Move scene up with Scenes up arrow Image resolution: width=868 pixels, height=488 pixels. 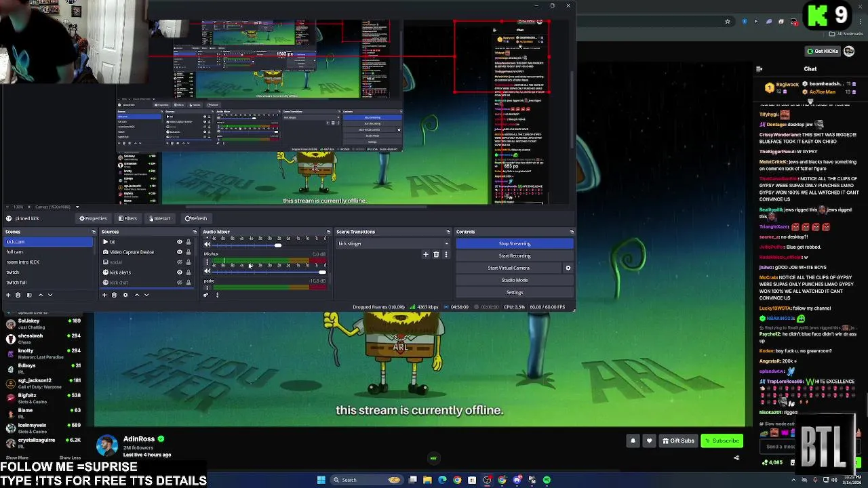41,295
